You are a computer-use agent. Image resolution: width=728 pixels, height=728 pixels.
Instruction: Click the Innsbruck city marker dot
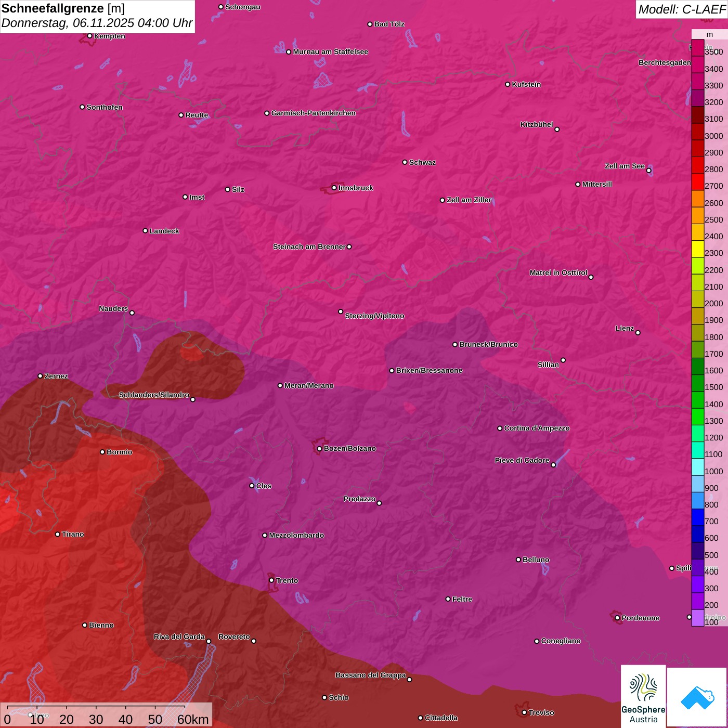[x=334, y=188]
